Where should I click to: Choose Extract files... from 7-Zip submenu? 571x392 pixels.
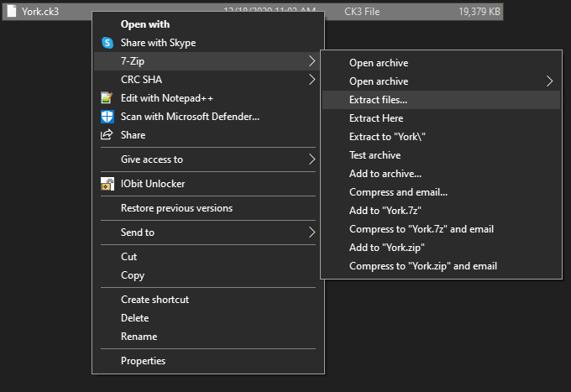378,100
